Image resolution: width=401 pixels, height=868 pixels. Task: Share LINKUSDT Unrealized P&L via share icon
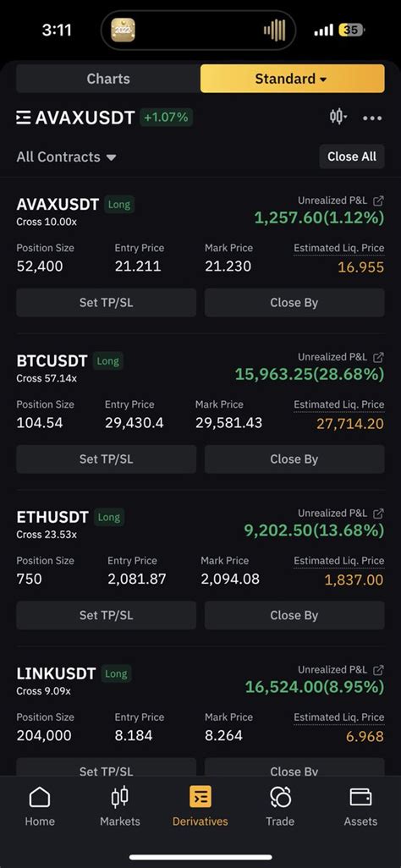tap(378, 670)
